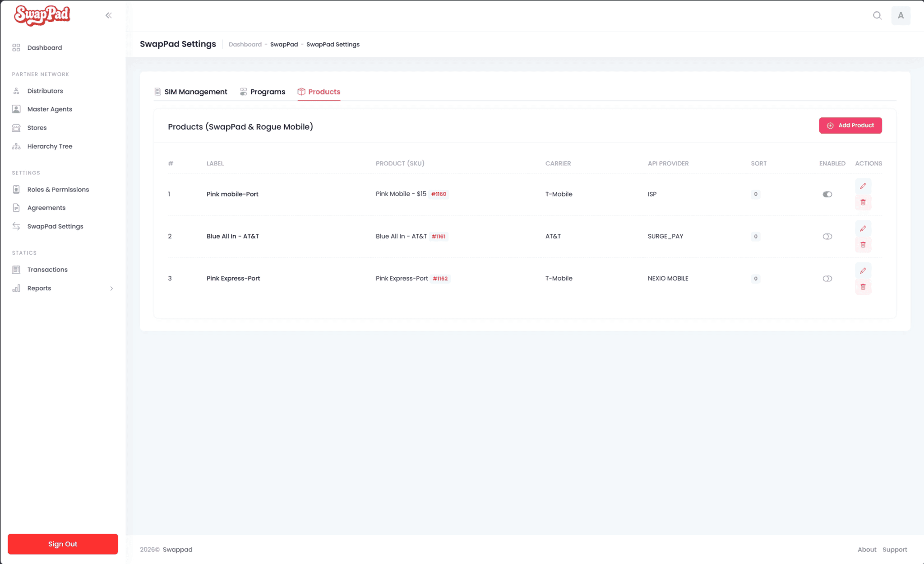Click the Roles & Permissions sidebar icon
Viewport: 924px width, 564px height.
pyautogui.click(x=16, y=189)
